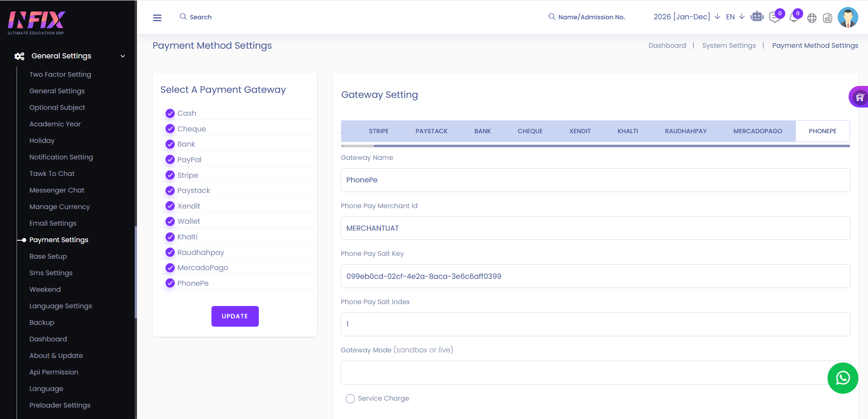Open Email Settings in sidebar

pyautogui.click(x=53, y=223)
